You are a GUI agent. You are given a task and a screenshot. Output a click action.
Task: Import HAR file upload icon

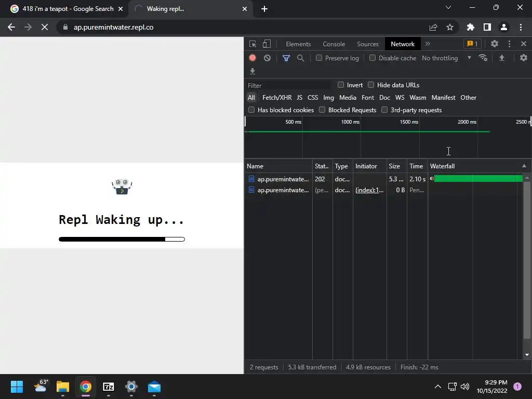(x=502, y=58)
